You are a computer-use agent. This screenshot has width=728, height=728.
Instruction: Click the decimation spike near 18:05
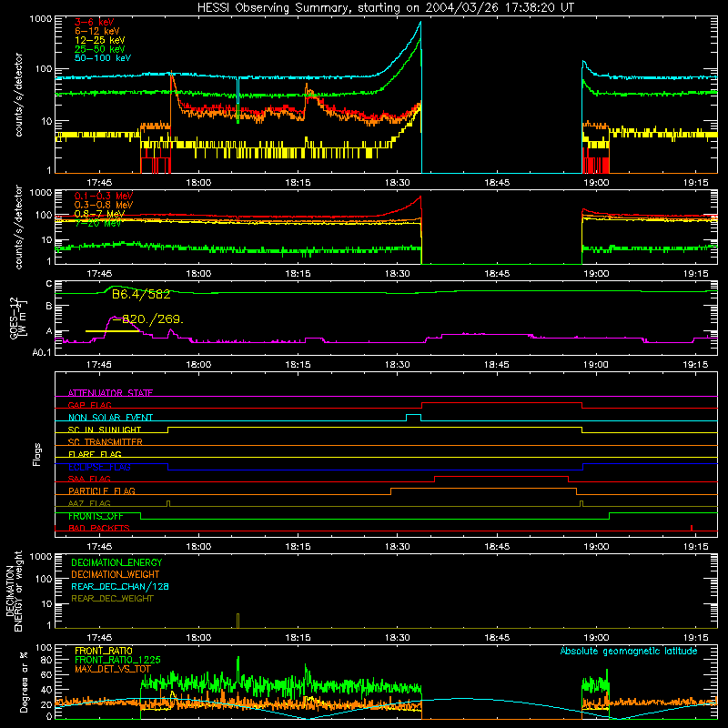click(x=238, y=621)
